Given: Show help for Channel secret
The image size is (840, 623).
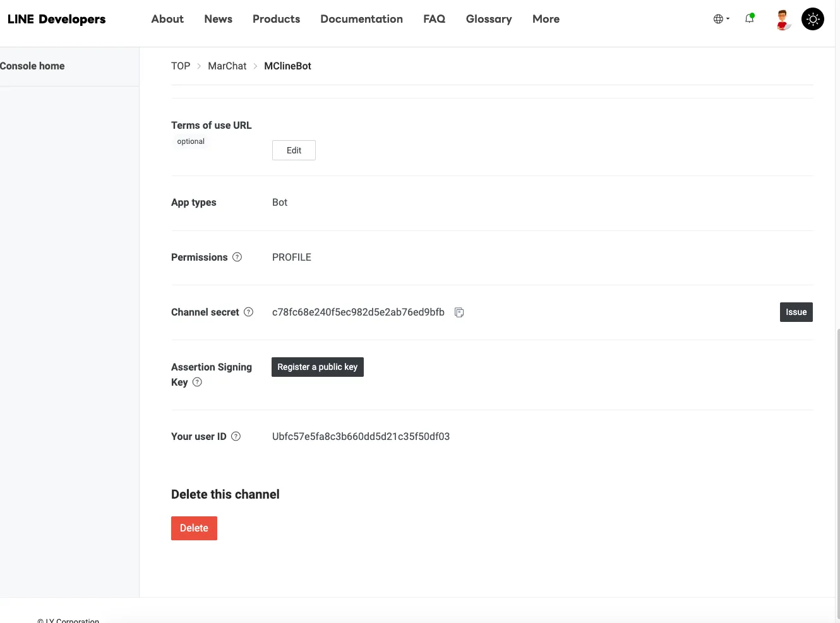Looking at the screenshot, I should [249, 312].
